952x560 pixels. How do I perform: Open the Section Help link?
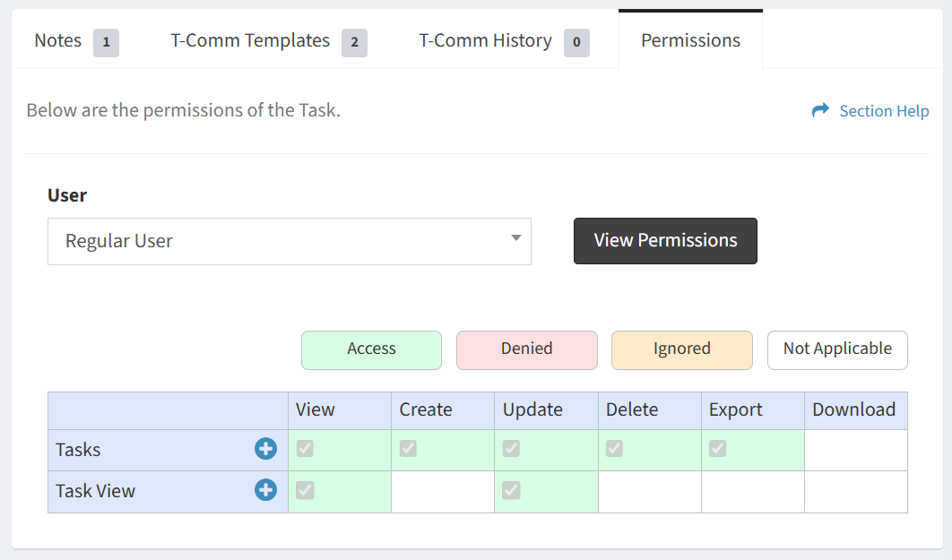[x=883, y=111]
